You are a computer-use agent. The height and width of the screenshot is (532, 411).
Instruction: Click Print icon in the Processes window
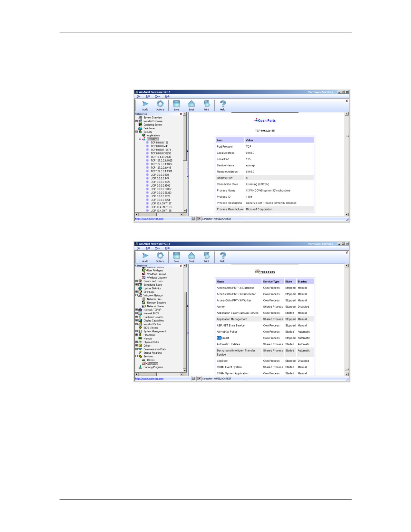(206, 256)
